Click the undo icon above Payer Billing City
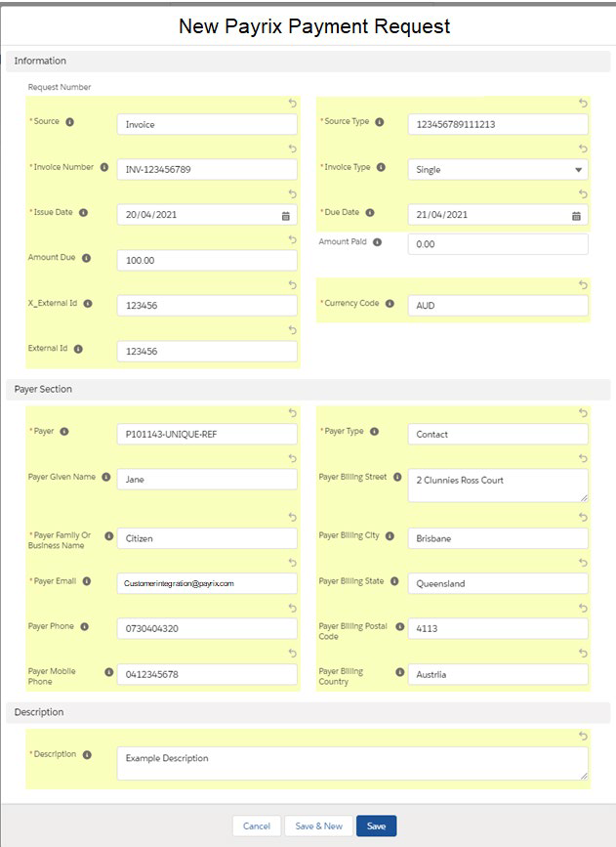The image size is (616, 847). [583, 519]
